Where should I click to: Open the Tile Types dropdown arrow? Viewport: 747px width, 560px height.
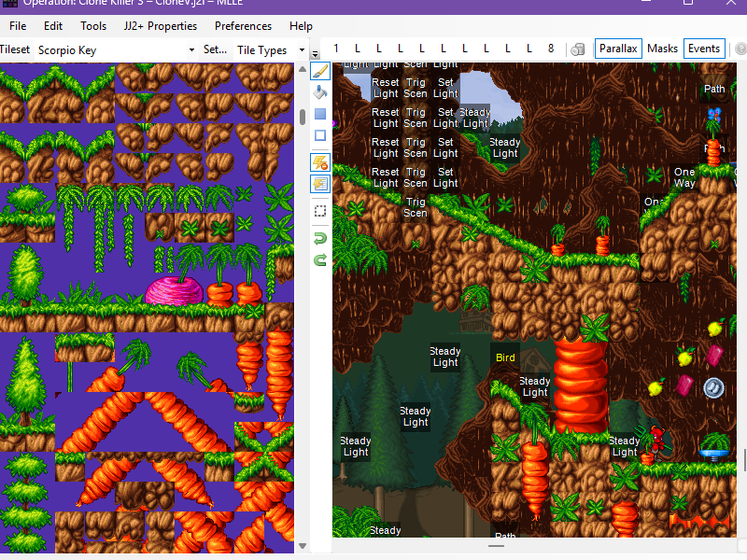(302, 50)
